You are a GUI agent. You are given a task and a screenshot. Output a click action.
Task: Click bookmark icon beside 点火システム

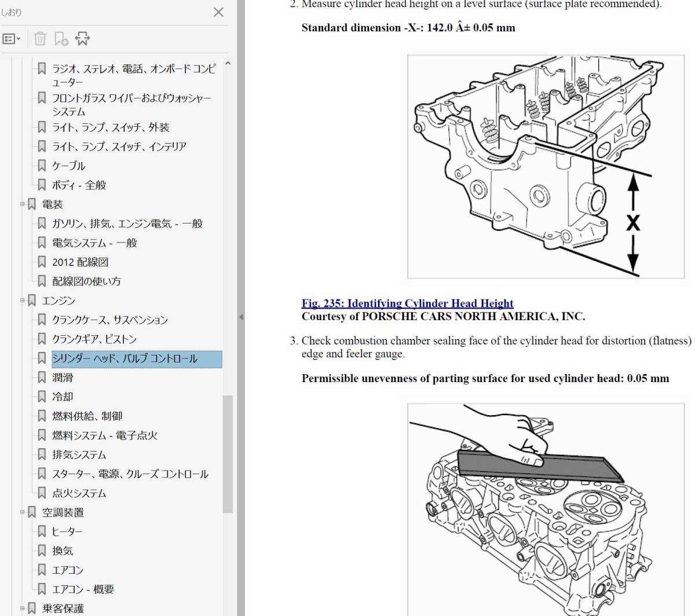[x=42, y=493]
